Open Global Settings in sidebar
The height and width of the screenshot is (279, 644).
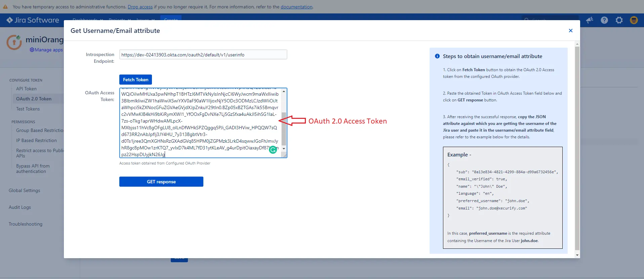tap(24, 190)
